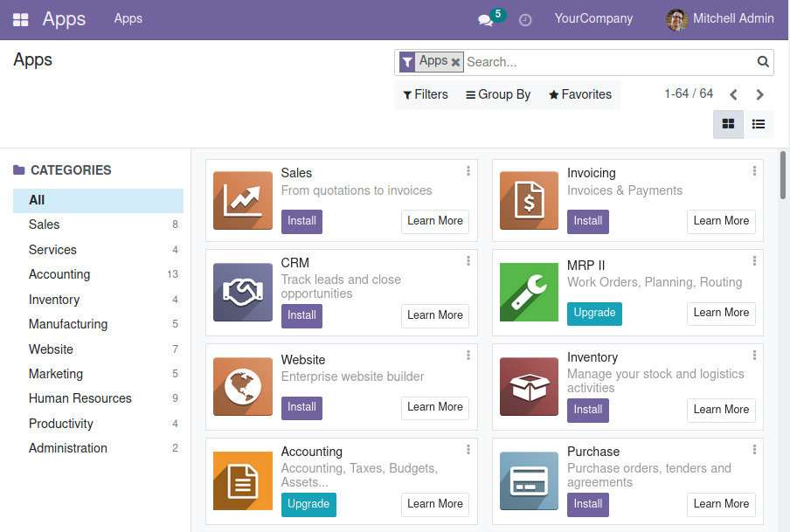Install the Sales app

coord(301,222)
